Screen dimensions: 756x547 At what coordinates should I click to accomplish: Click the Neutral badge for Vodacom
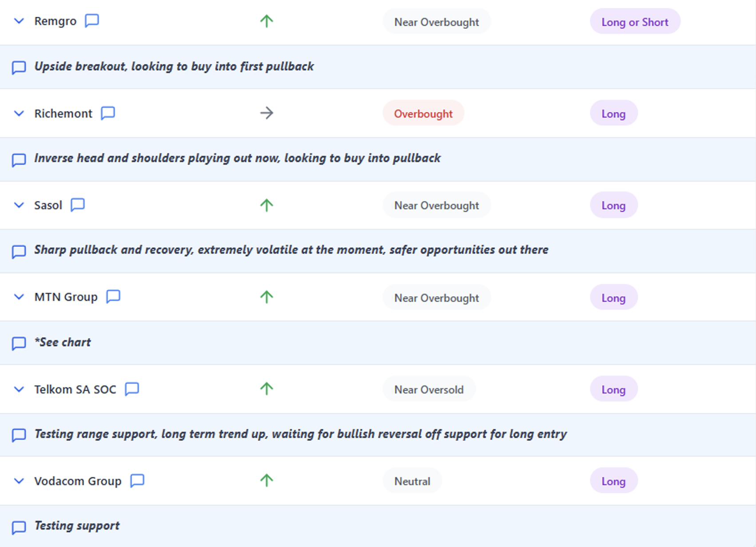412,481
